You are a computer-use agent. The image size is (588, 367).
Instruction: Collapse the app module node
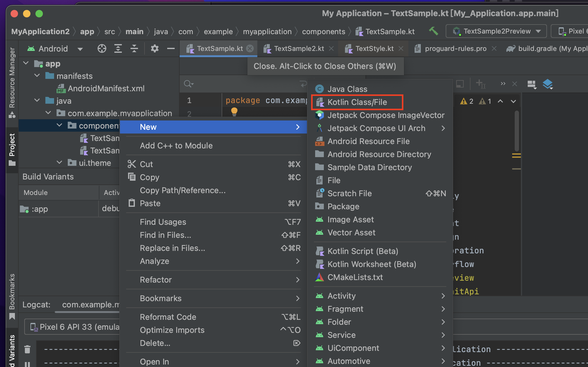point(26,63)
